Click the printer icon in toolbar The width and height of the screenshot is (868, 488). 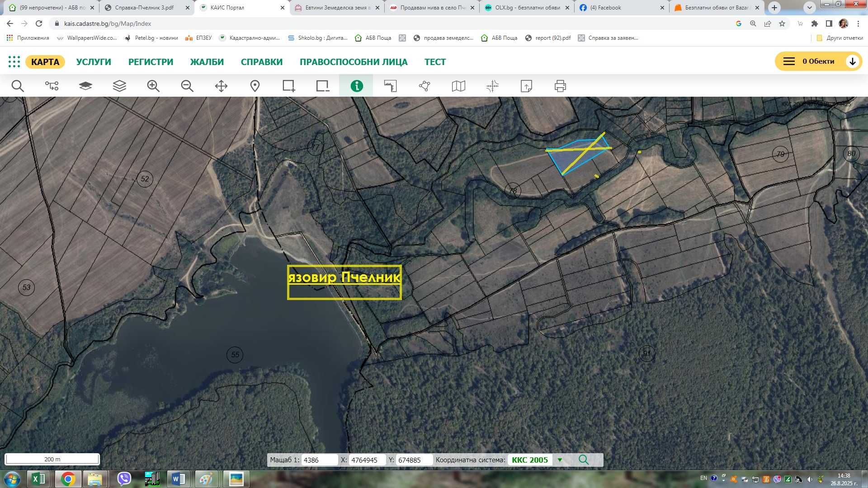[560, 86]
